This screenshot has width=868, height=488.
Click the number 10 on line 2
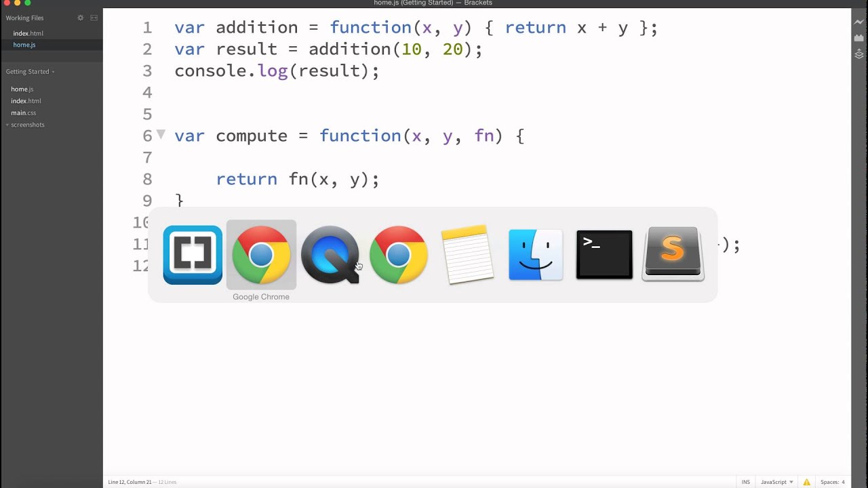click(x=412, y=49)
